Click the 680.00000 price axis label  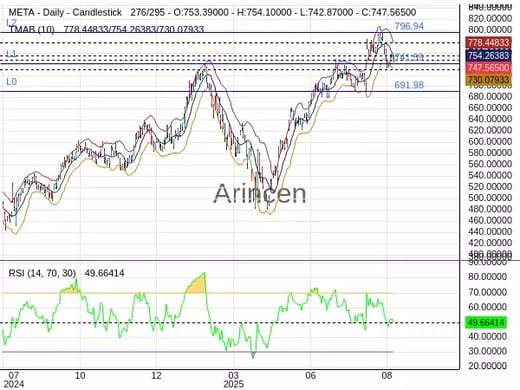click(x=490, y=96)
